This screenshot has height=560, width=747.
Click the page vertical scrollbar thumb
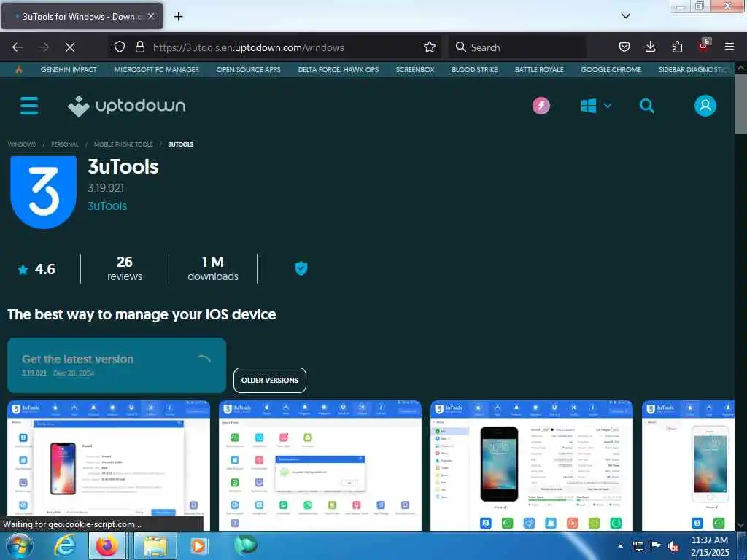740,104
